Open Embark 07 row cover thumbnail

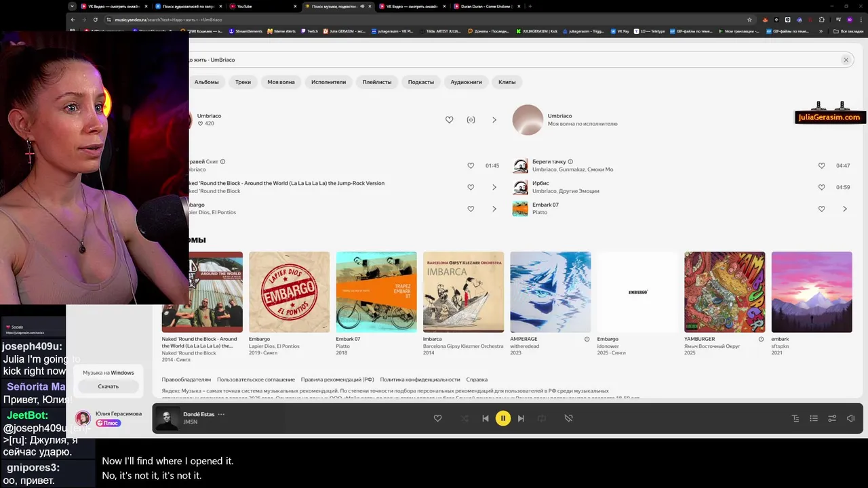520,209
